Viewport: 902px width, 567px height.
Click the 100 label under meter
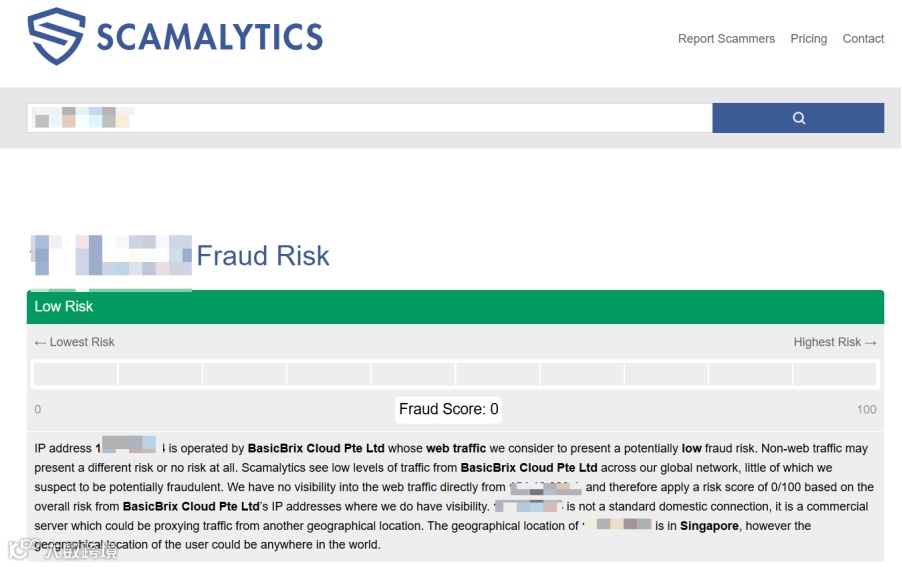[x=866, y=409]
